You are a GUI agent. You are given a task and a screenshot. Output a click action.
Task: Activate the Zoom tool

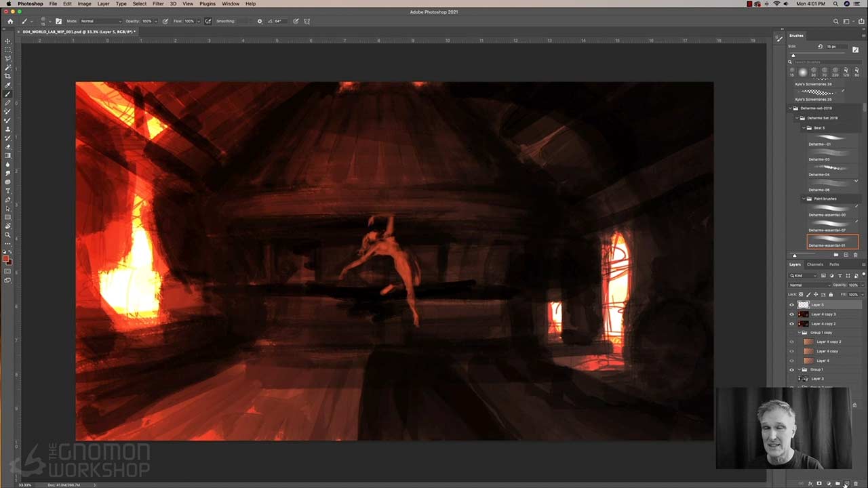click(8, 235)
